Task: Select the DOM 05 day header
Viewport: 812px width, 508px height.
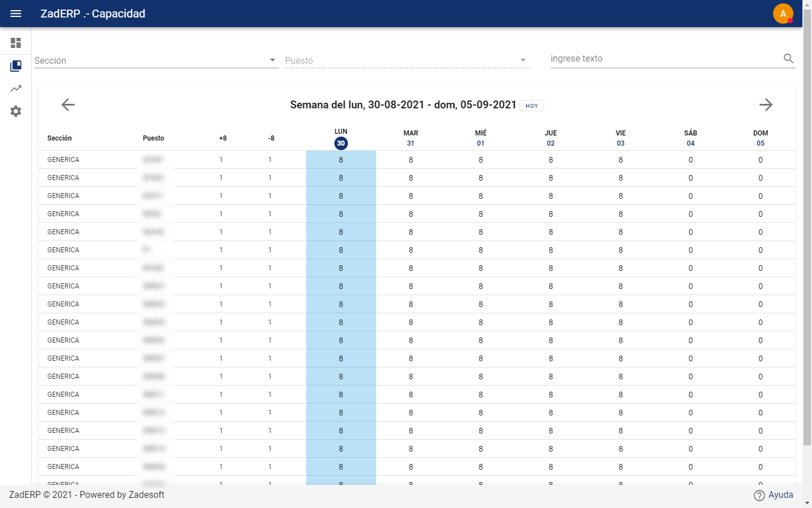Action: (761, 138)
